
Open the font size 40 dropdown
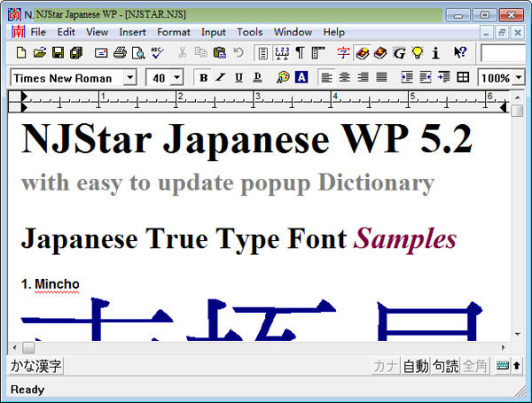coord(176,78)
